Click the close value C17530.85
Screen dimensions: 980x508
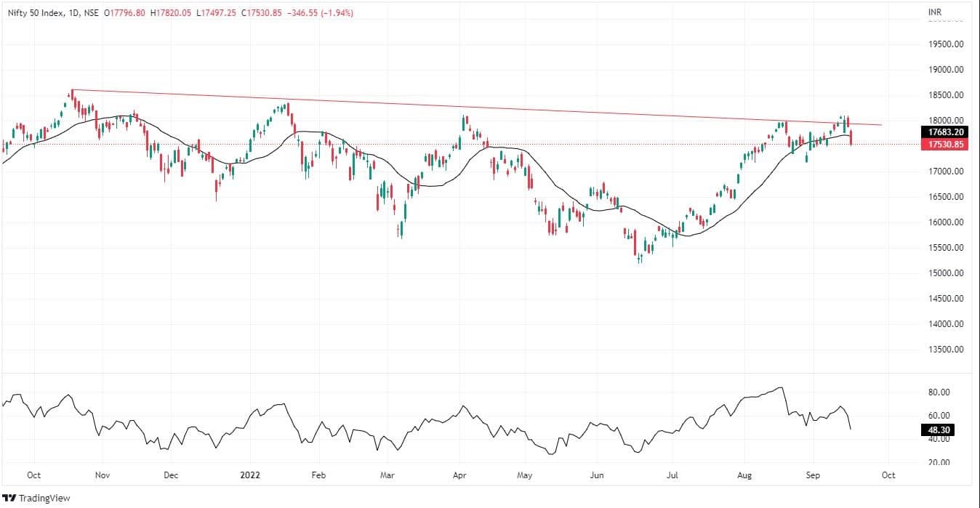[x=262, y=13]
